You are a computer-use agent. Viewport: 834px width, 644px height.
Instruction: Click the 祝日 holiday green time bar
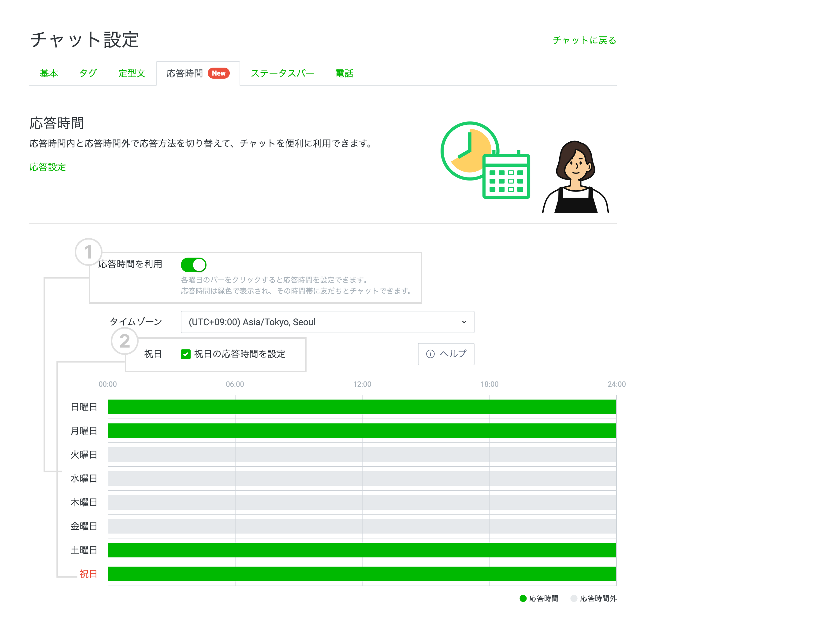362,574
